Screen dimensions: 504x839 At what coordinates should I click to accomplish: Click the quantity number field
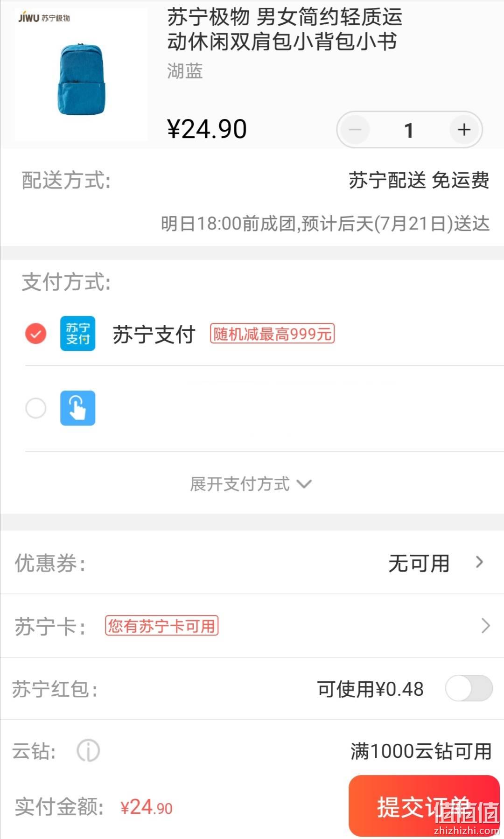(x=409, y=130)
